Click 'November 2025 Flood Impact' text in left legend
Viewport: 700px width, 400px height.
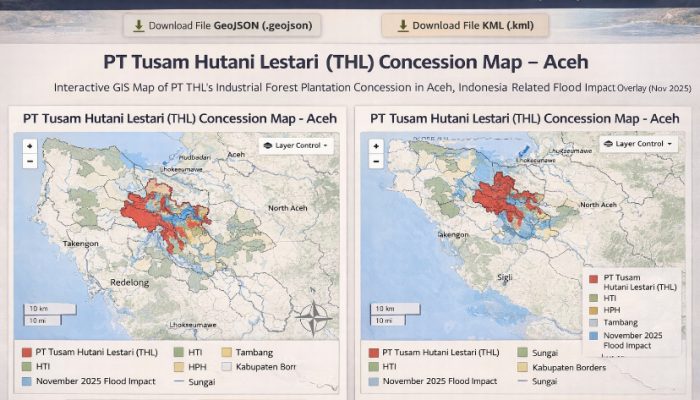96,381
